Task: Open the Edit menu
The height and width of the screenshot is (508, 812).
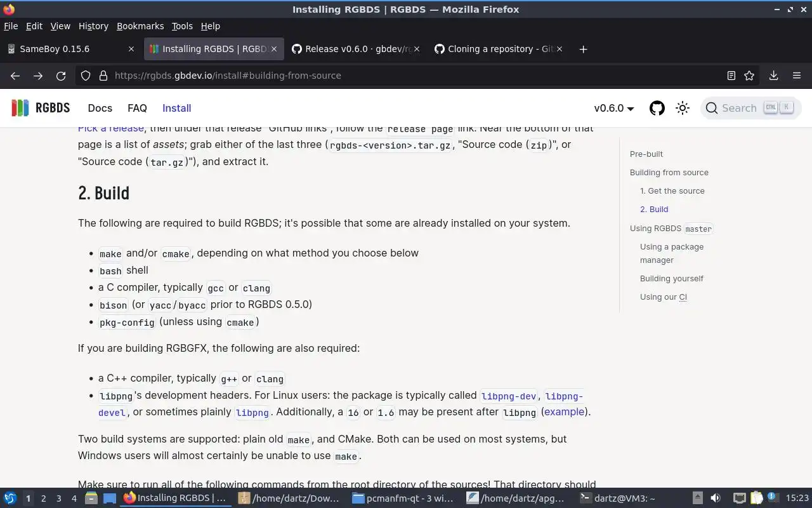Action: point(34,26)
